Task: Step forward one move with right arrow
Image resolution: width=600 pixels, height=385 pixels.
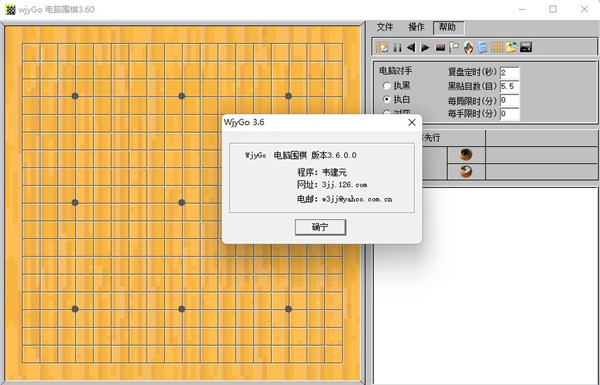Action: (425, 47)
